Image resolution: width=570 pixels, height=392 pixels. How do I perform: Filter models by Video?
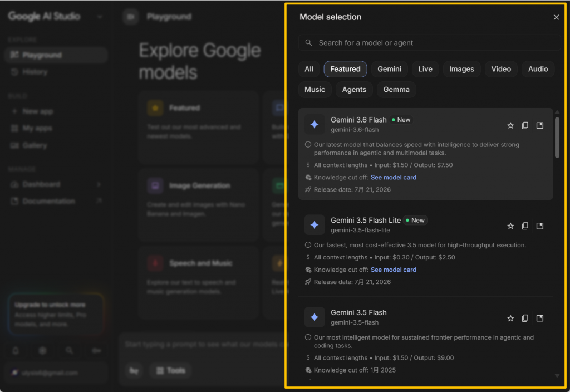point(502,69)
